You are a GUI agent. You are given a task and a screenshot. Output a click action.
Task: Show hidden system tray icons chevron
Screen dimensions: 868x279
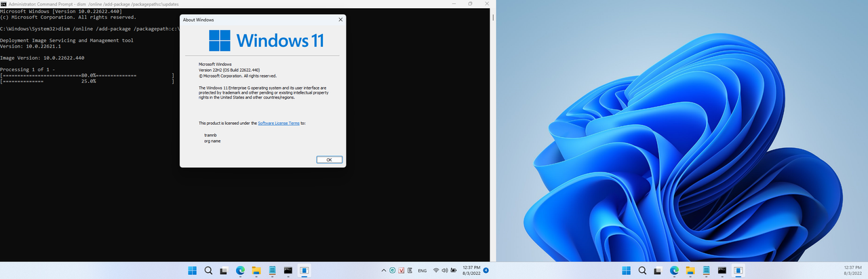(384, 270)
